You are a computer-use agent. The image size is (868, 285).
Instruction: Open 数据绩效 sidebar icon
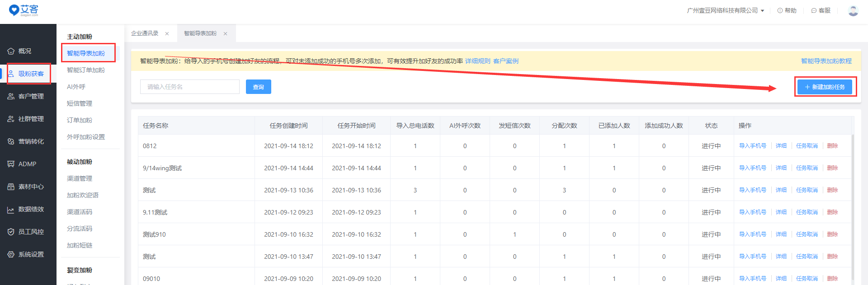coord(11,210)
